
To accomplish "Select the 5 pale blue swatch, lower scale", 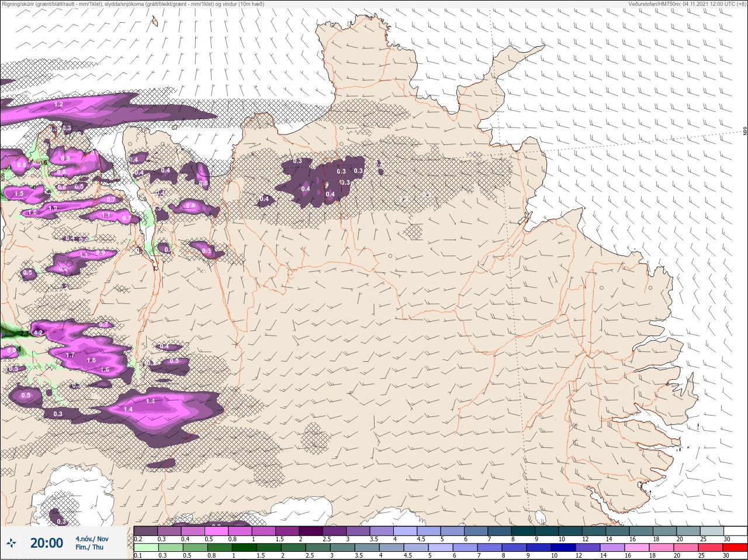I will pos(441,548).
